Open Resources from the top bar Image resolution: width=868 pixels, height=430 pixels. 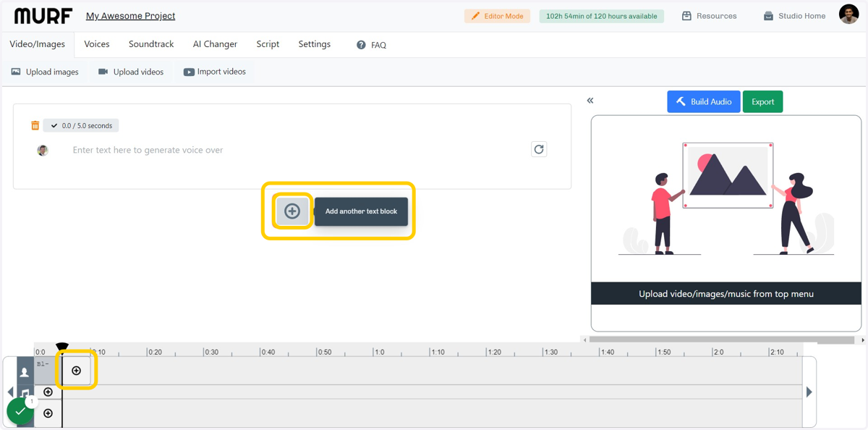click(709, 16)
